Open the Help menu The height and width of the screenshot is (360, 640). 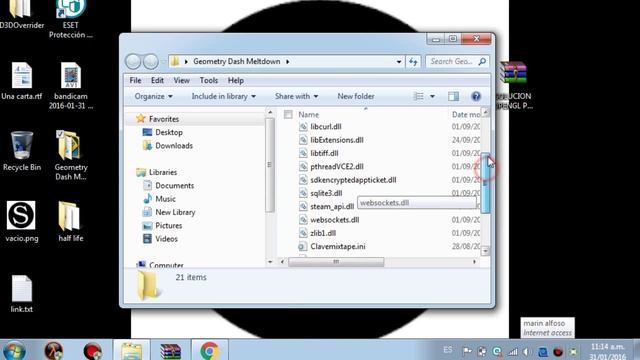[236, 80]
